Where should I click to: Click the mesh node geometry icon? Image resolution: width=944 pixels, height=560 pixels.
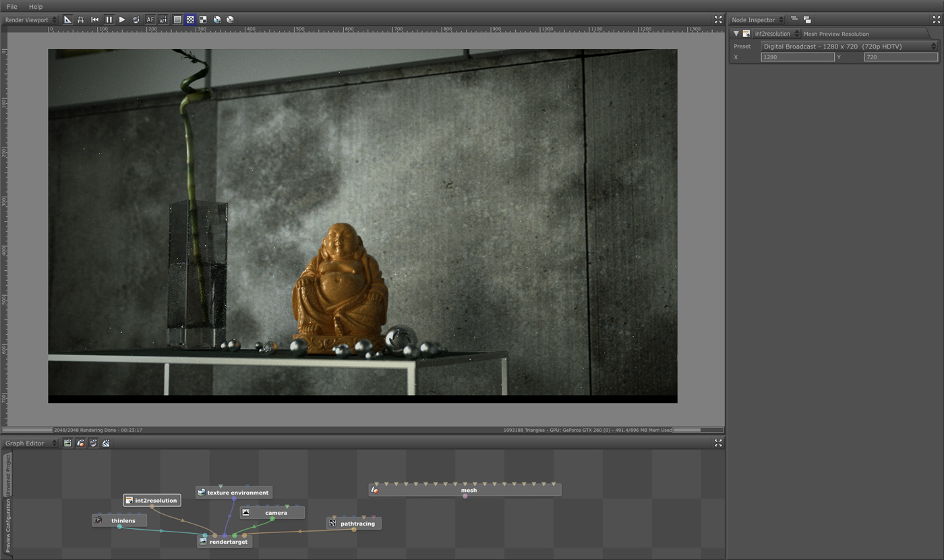(375, 491)
